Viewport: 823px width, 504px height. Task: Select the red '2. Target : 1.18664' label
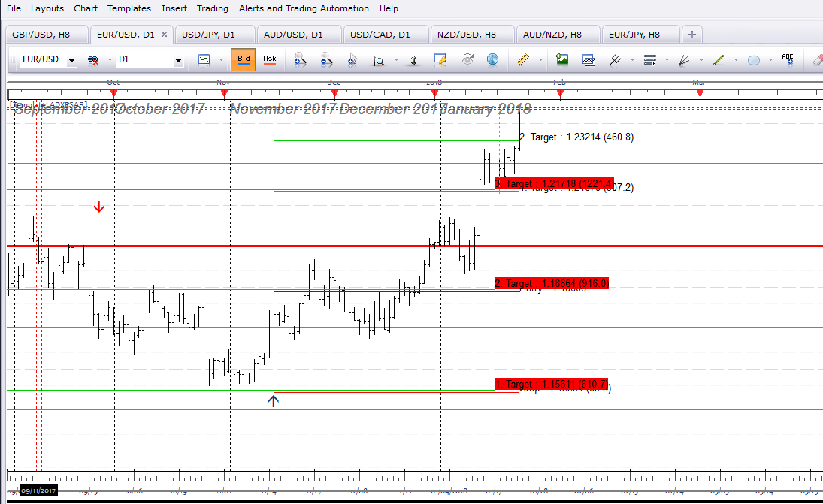click(x=552, y=284)
